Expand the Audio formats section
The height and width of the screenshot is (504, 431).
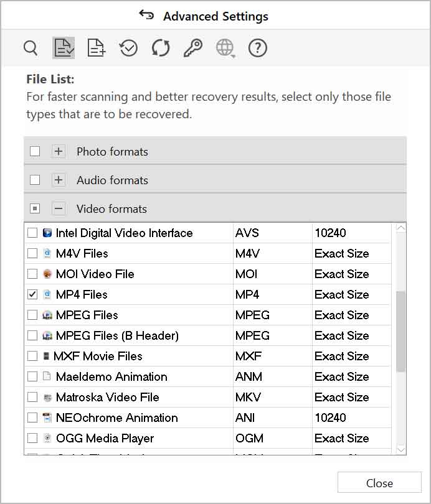(59, 179)
